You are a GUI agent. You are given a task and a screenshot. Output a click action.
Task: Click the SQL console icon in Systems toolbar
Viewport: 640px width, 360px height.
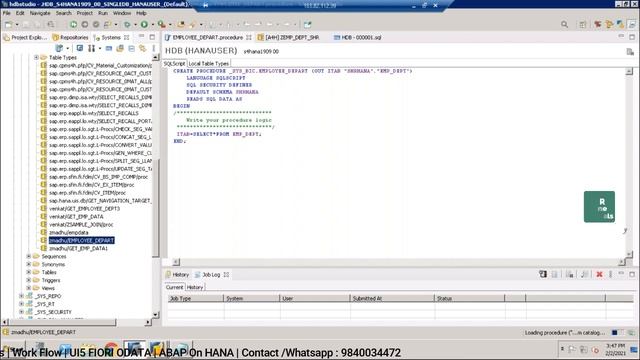109,48
